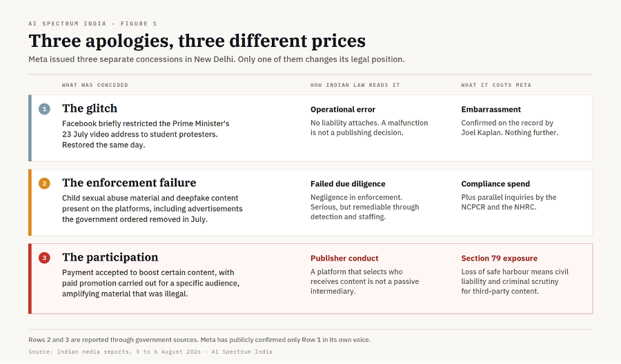Click the 'Compliance spend' cost label
This screenshot has width=621, height=364.
point(495,184)
